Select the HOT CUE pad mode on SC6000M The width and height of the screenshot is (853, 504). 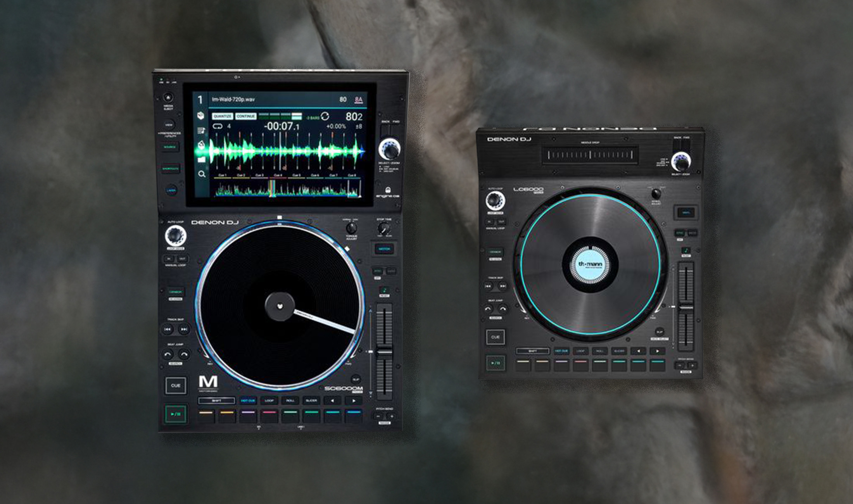click(x=248, y=400)
